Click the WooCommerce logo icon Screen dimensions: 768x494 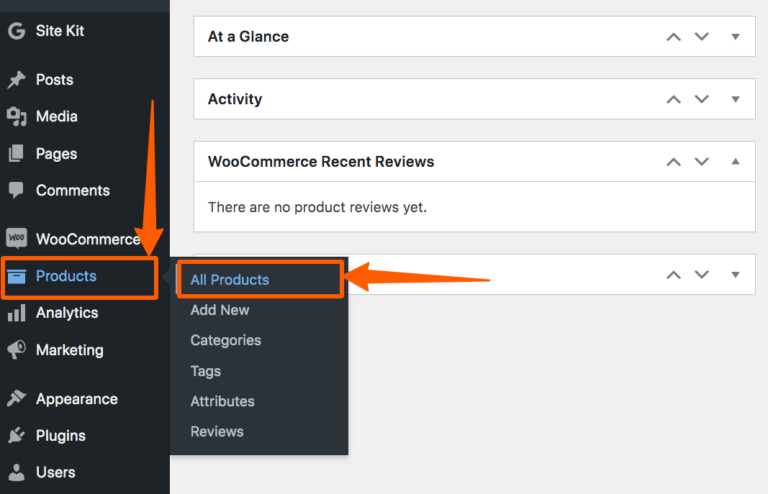click(16, 239)
